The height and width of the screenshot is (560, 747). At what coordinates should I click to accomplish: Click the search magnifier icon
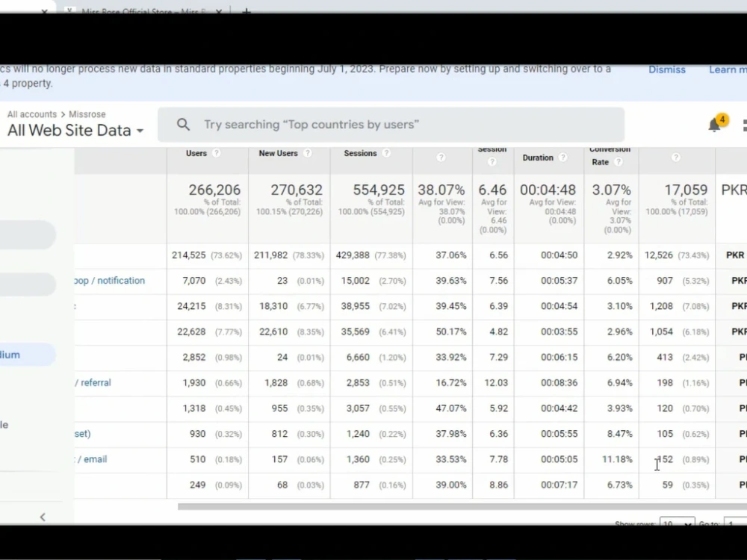tap(184, 125)
